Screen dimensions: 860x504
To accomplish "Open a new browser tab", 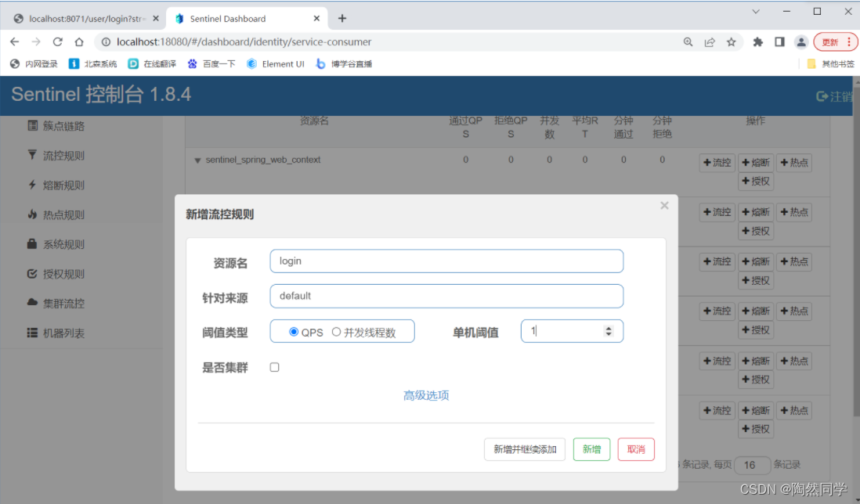I will pos(342,19).
